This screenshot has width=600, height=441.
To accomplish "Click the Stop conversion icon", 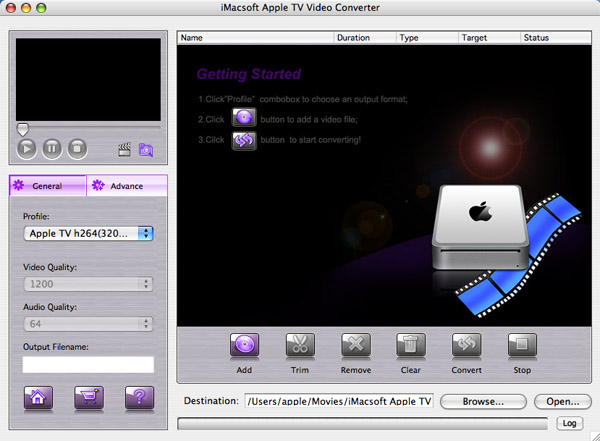I will click(522, 345).
